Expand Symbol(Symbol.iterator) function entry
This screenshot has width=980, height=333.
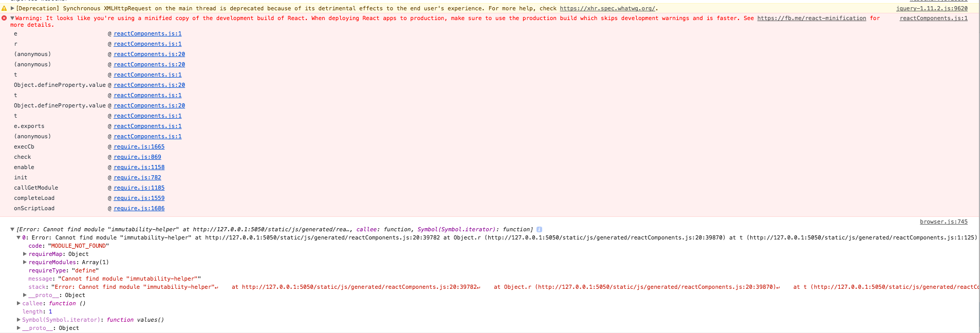[19, 320]
